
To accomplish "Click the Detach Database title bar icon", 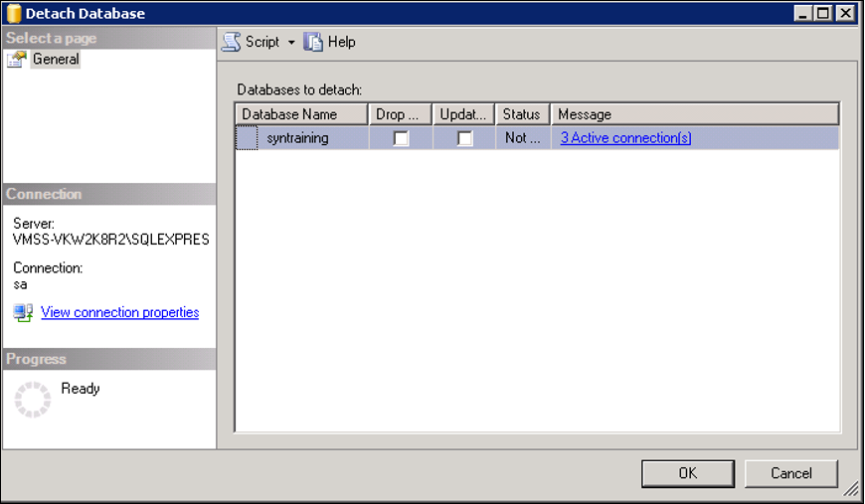I will tap(13, 13).
